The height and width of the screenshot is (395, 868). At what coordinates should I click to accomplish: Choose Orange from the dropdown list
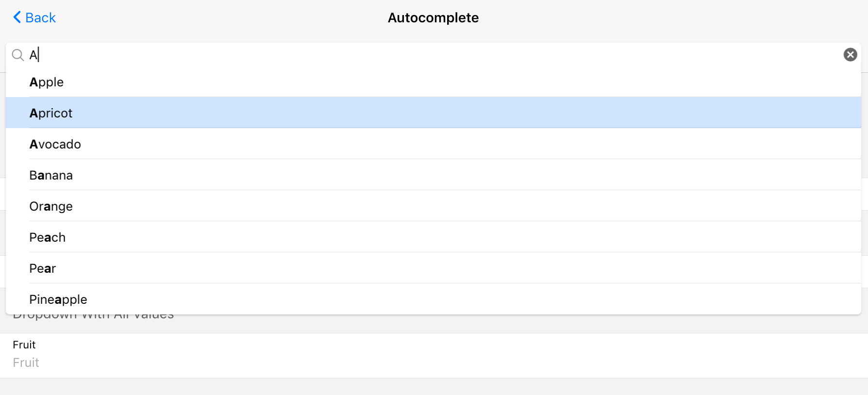51,206
